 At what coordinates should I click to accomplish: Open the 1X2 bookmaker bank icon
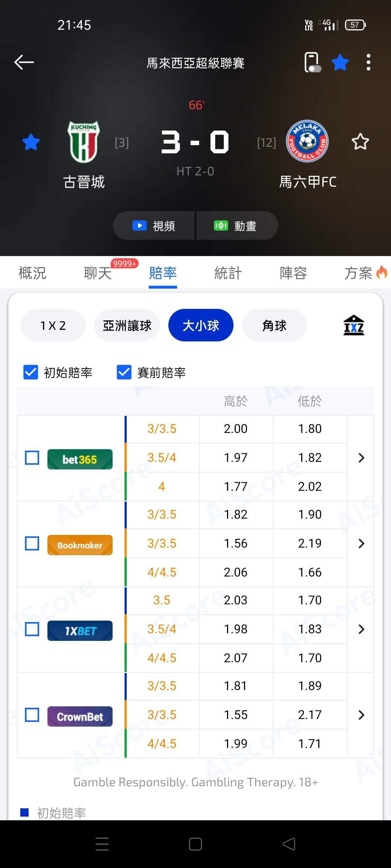coord(354,325)
